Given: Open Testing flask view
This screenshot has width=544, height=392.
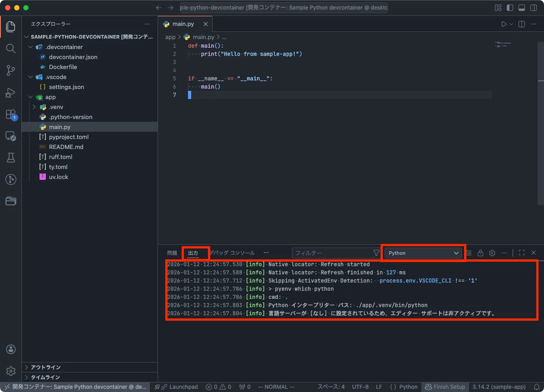Looking at the screenshot, I should tap(11, 158).
